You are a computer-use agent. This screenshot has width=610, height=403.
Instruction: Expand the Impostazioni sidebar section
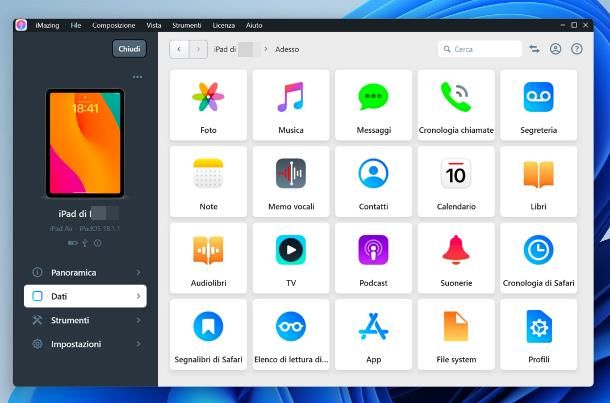(x=85, y=344)
